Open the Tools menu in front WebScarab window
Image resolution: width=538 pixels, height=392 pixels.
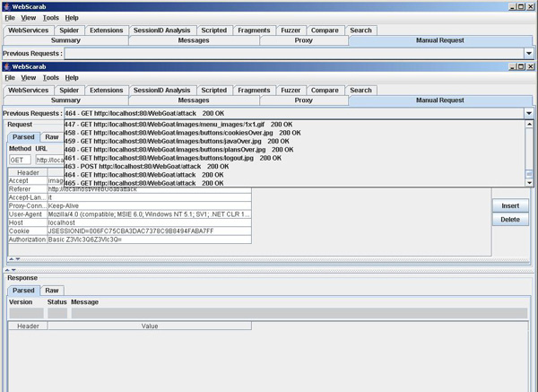[x=51, y=77]
